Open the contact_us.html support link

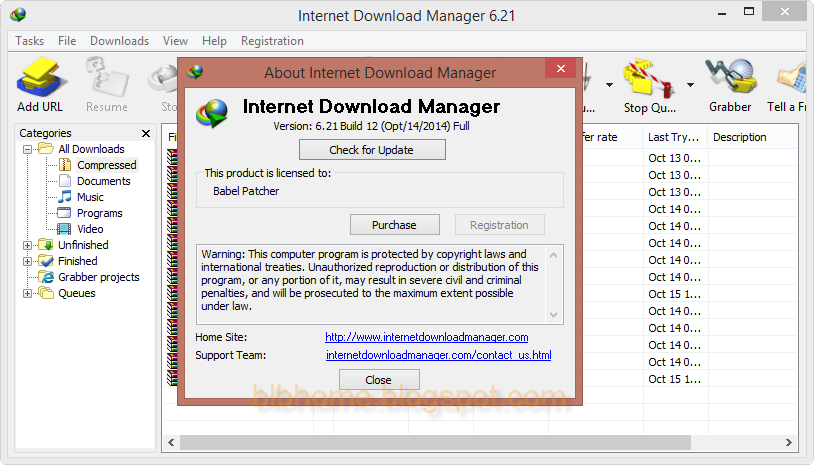pos(439,355)
